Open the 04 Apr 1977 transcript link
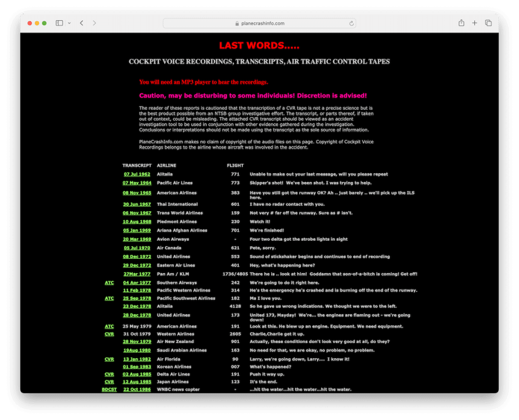519x420 pixels. [137, 283]
